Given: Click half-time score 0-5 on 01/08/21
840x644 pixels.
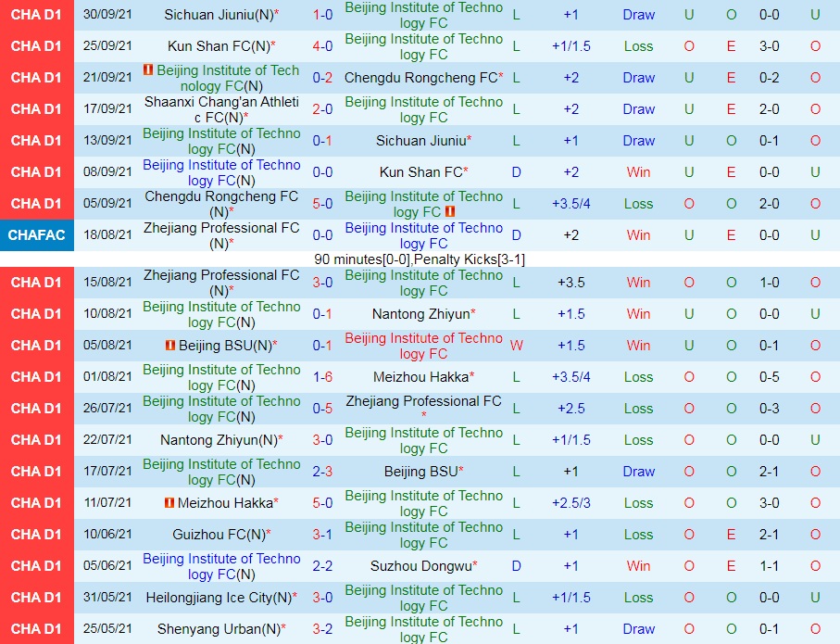Looking at the screenshot, I should coord(770,377).
